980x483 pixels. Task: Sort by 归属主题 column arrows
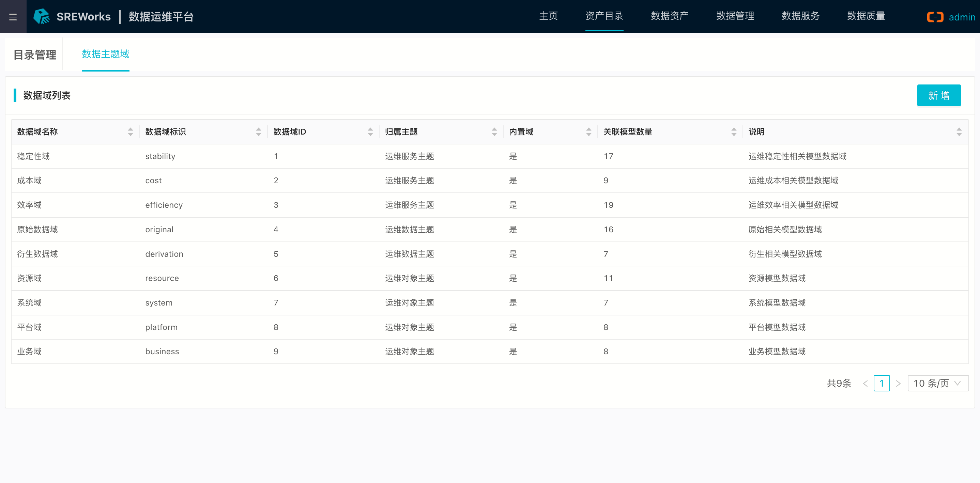coord(494,132)
